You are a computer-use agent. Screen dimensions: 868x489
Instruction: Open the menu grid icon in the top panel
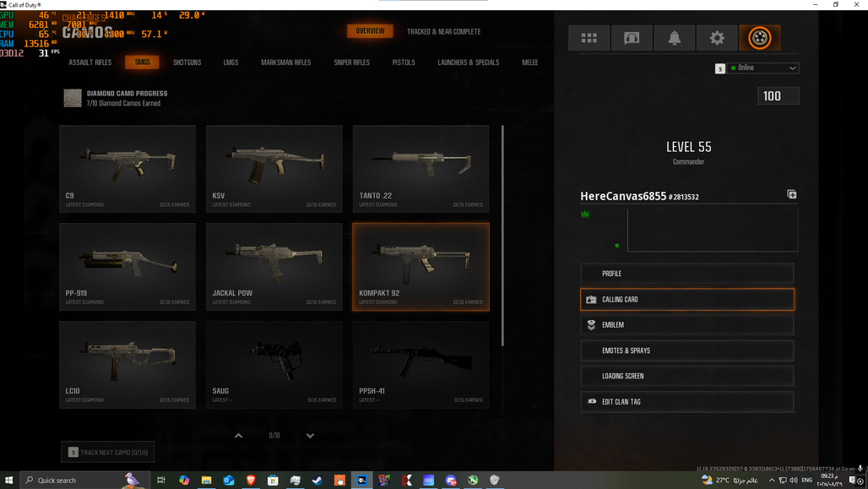point(589,38)
